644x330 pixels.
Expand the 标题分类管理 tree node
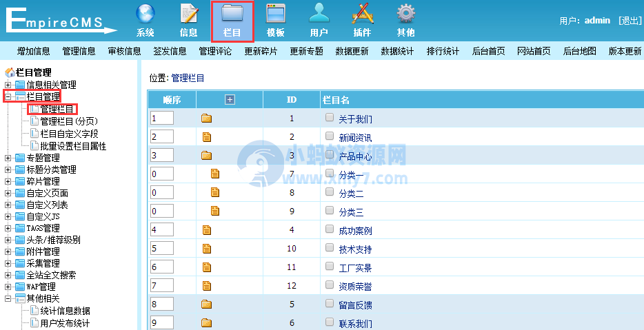coord(8,170)
